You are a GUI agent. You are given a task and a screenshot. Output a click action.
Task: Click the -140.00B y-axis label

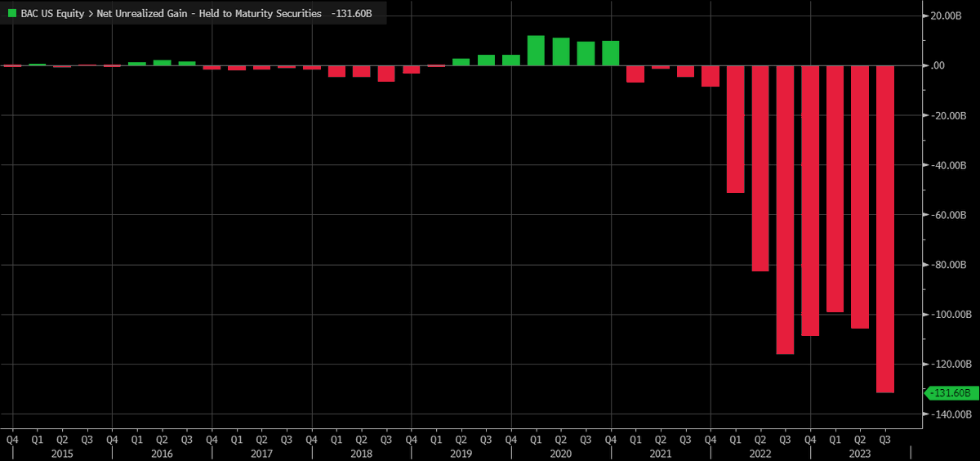951,414
